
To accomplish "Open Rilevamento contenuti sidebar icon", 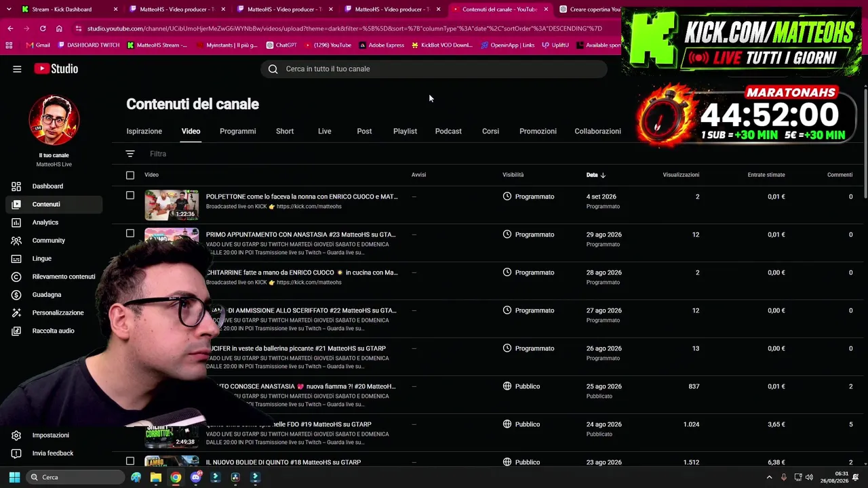I will coord(16,277).
